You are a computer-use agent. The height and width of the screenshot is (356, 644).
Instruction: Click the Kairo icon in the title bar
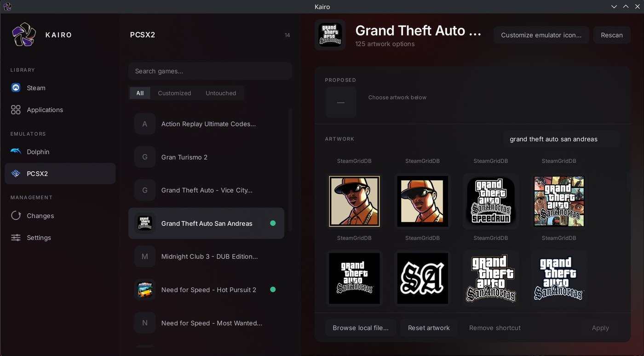7,6
